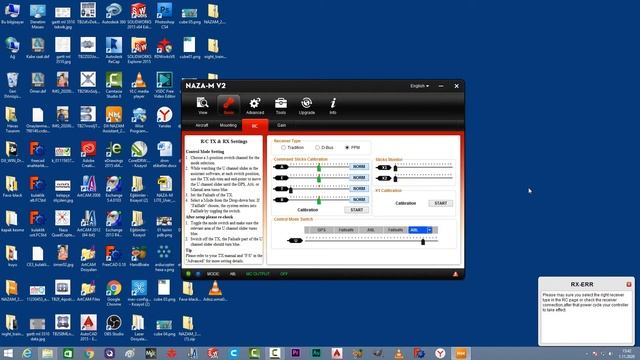Click the U channel mode slider handle
640x360 pixels.
pos(423,242)
